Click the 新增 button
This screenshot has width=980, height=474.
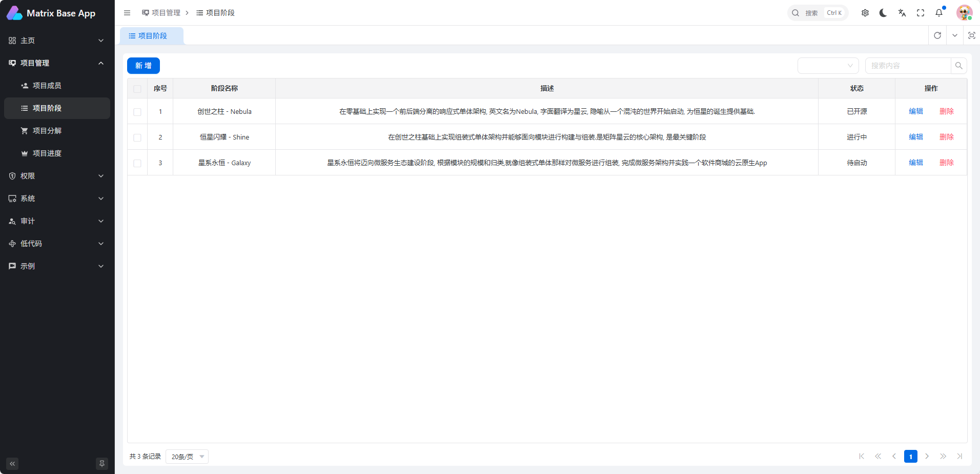click(144, 66)
